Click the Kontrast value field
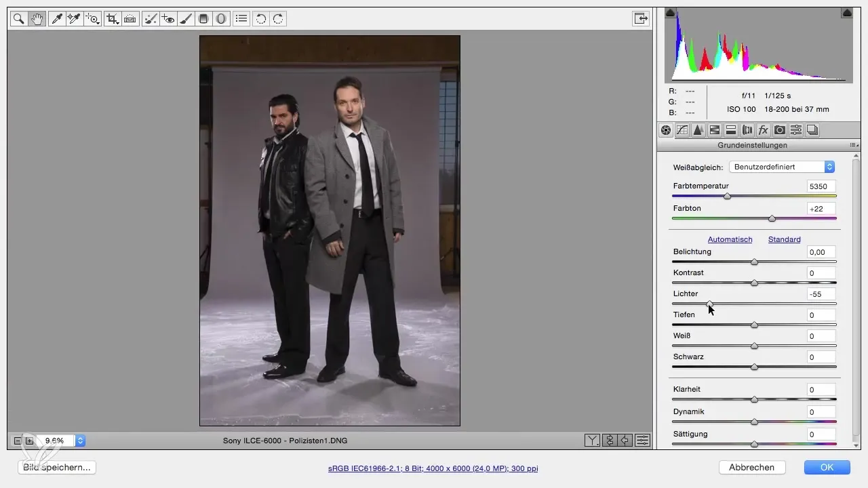Image resolution: width=868 pixels, height=488 pixels. [821, 273]
